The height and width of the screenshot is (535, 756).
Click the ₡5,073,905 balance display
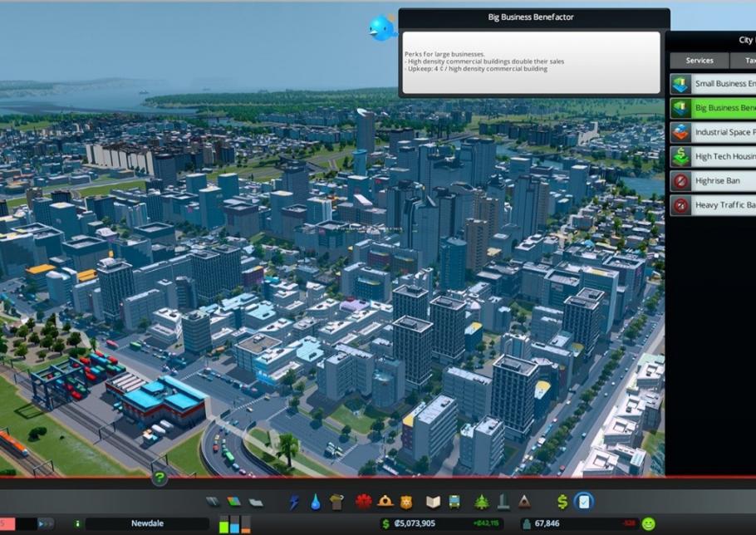(x=415, y=523)
